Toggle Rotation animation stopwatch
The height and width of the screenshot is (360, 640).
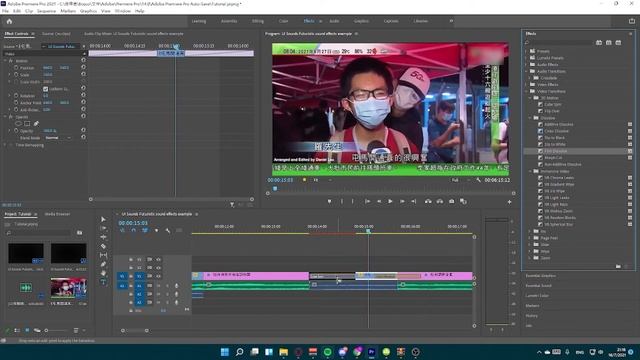coord(16,96)
